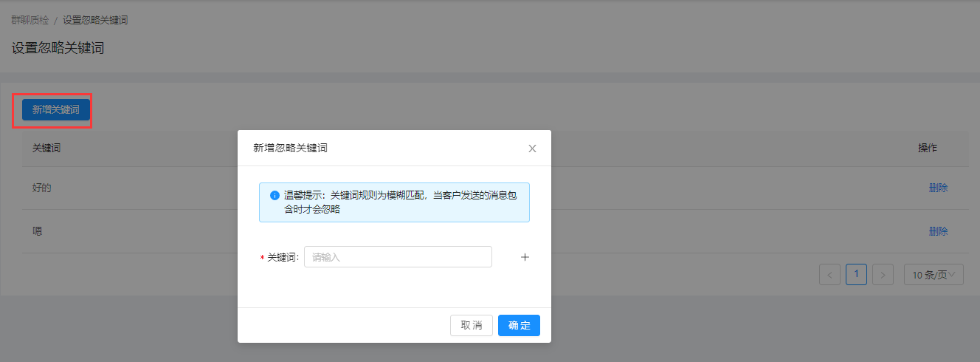This screenshot has height=362, width=980.
Task: Click the info icon in 温馨提示 banner
Action: coord(275,196)
